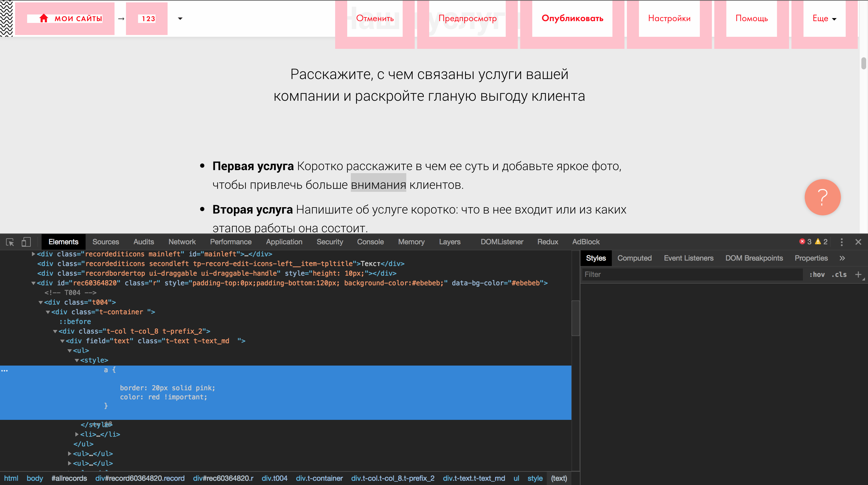Click the 123 site name link

coord(146,19)
